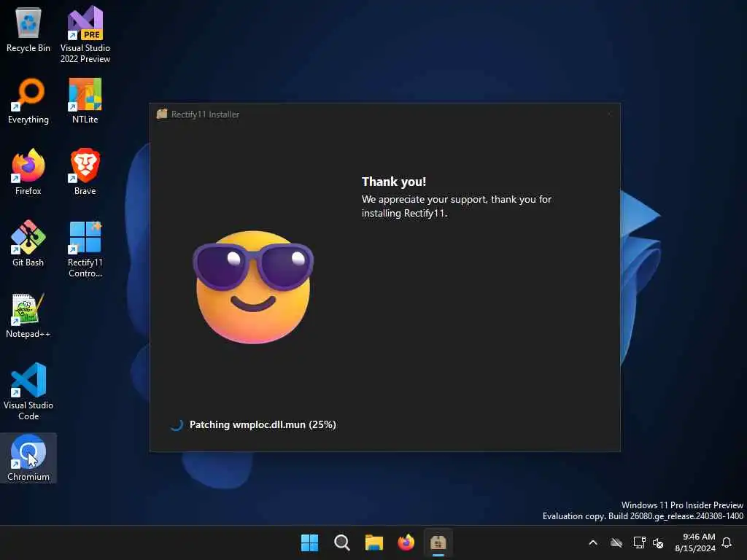
Task: Select Rectify11 Control Center shortcut
Action: [x=85, y=249]
